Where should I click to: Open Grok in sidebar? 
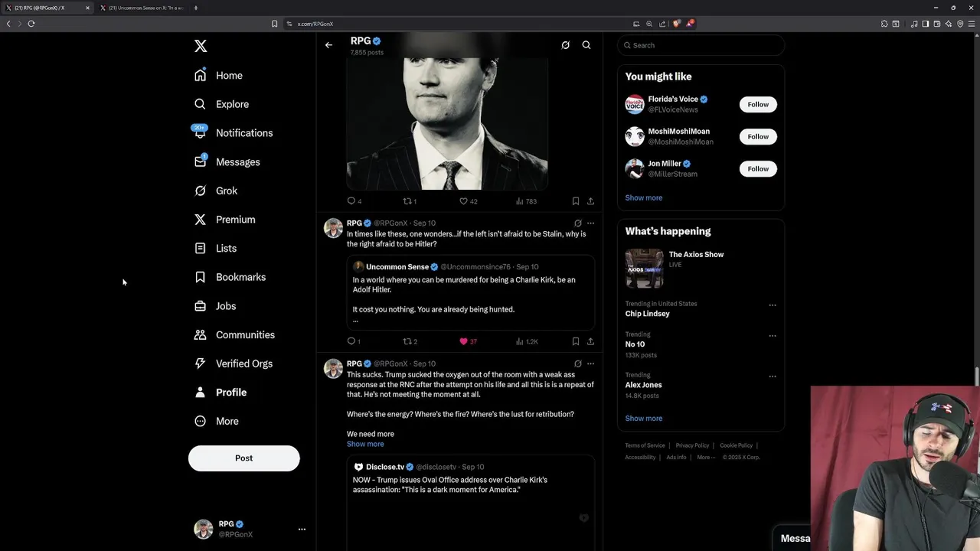click(x=216, y=191)
